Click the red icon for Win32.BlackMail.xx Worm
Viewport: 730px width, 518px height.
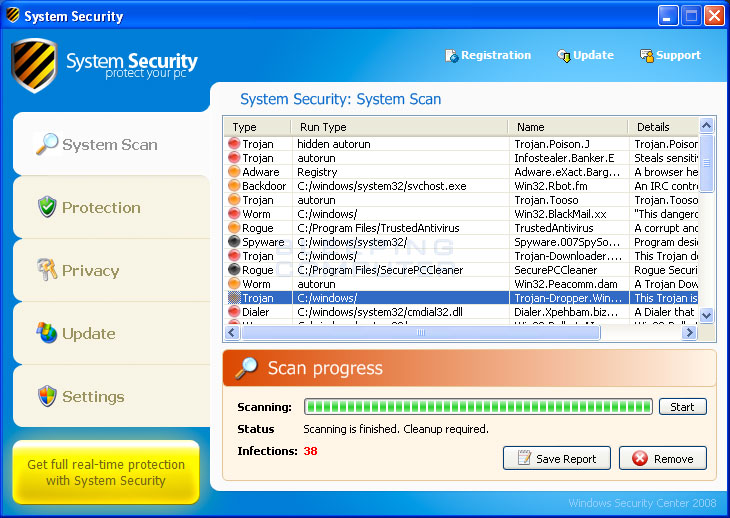pos(234,214)
